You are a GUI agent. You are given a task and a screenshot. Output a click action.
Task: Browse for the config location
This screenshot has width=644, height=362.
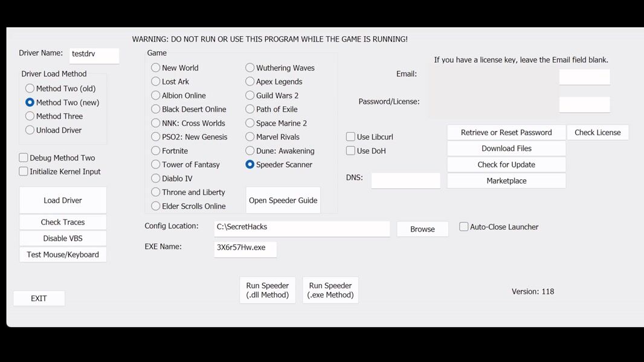coord(422,229)
